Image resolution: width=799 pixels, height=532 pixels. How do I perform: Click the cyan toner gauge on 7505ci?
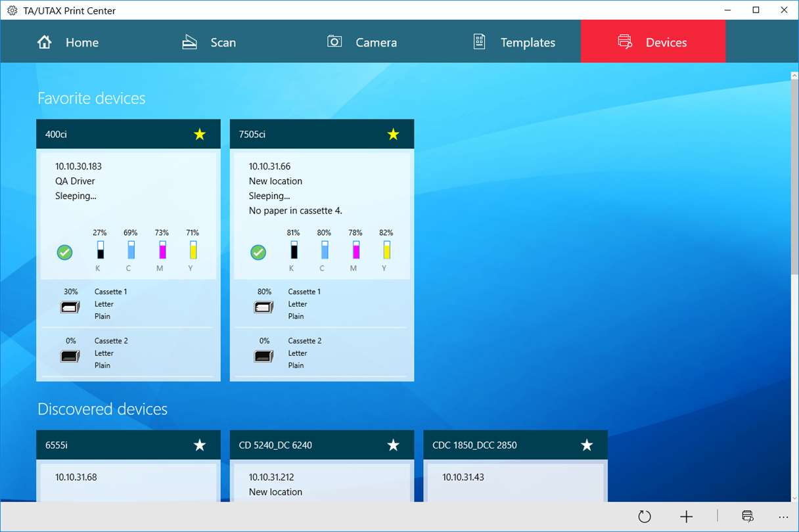(325, 250)
